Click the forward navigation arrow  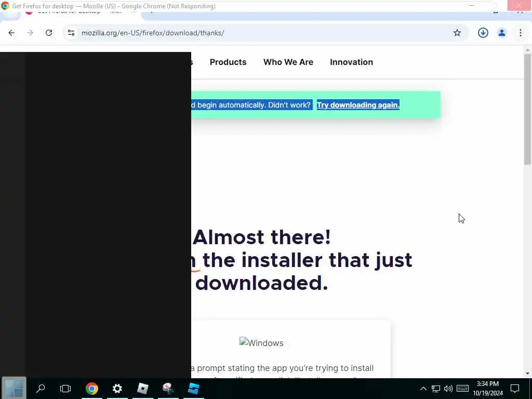coord(30,33)
